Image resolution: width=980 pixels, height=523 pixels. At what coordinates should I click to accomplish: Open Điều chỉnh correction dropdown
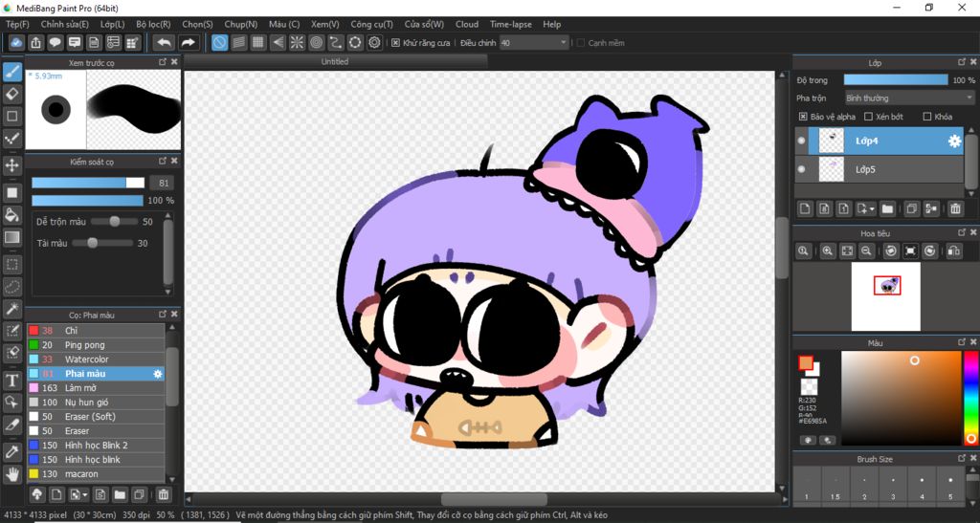(x=534, y=42)
